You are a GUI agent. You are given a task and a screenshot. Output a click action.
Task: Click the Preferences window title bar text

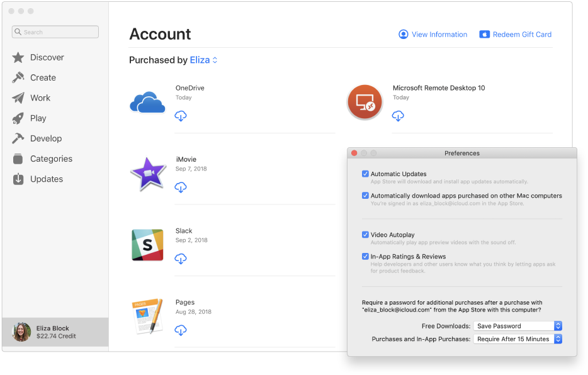(462, 154)
